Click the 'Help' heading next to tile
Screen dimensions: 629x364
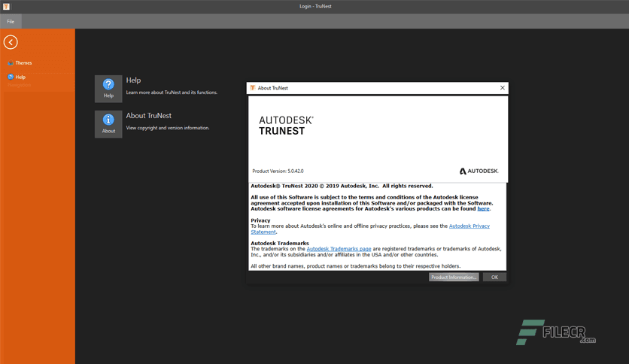point(133,80)
